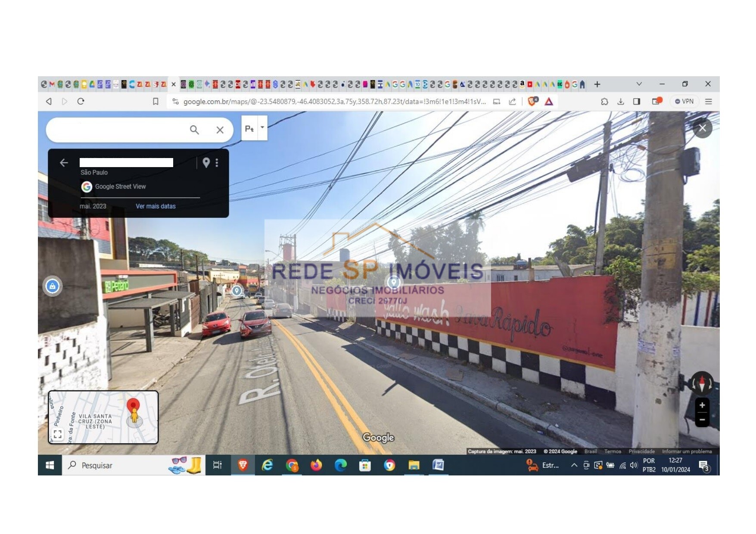756x534 pixels.
Task: Open the Brave Shields lion icon
Action: (x=533, y=102)
